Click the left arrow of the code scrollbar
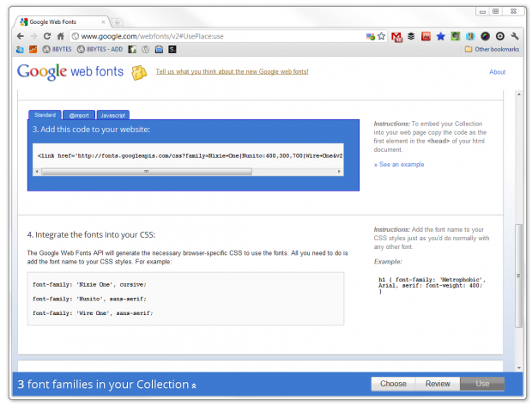 tap(37, 172)
